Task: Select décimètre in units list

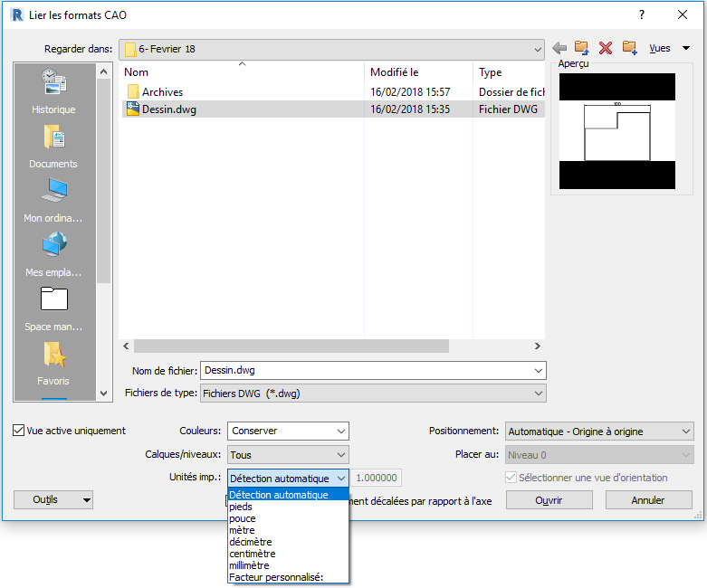Action: point(288,542)
